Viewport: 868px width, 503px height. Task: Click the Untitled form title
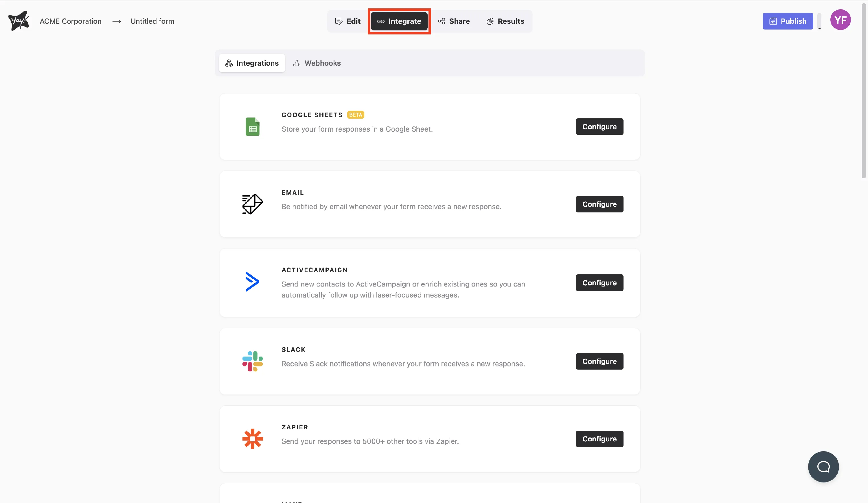[152, 21]
